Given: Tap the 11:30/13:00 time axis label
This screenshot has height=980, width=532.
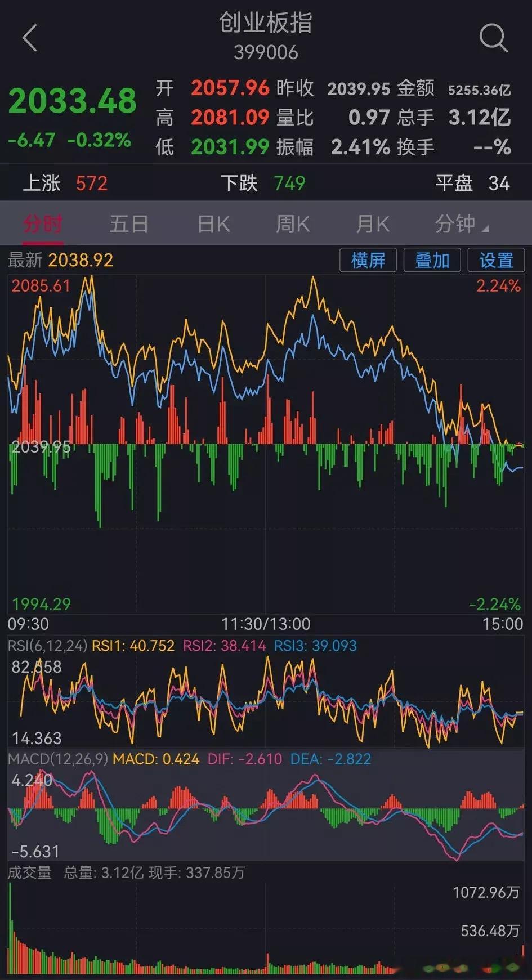Looking at the screenshot, I should click(266, 624).
